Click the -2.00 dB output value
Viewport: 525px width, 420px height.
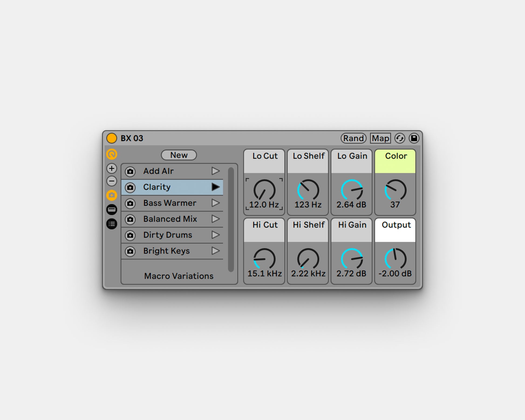pyautogui.click(x=395, y=273)
